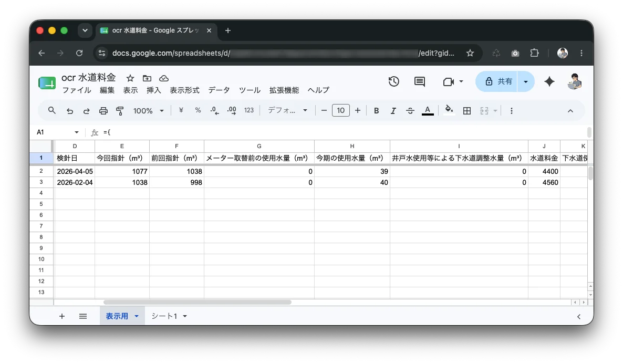Start a Meet video call
Screen dimensions: 623x364
point(449,81)
